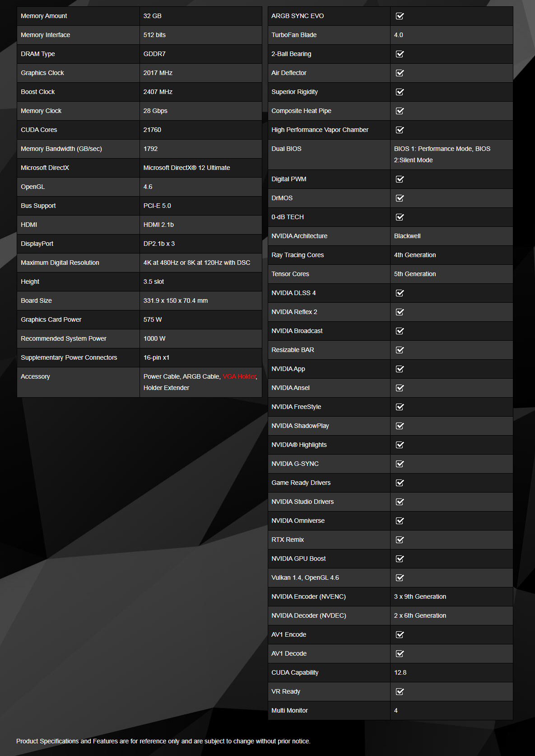535x756 pixels.
Task: Click the NVIDIA DLSS 4 checkmark icon
Action: [x=400, y=293]
